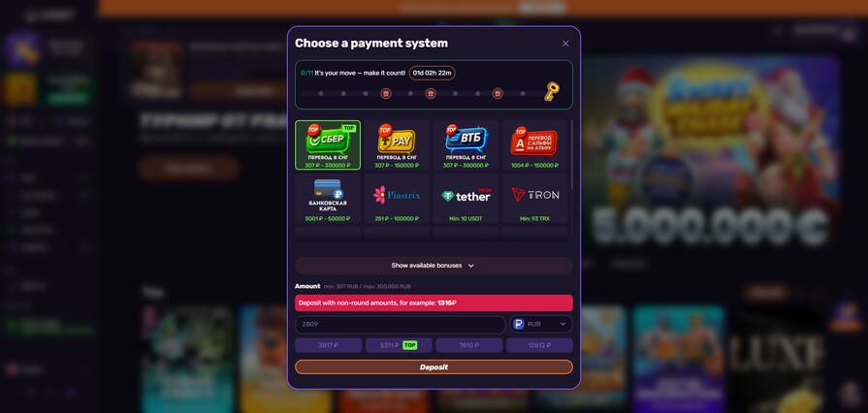The image size is (868, 413).
Task: Choose the 12812 ₽ quick amount
Action: click(539, 345)
